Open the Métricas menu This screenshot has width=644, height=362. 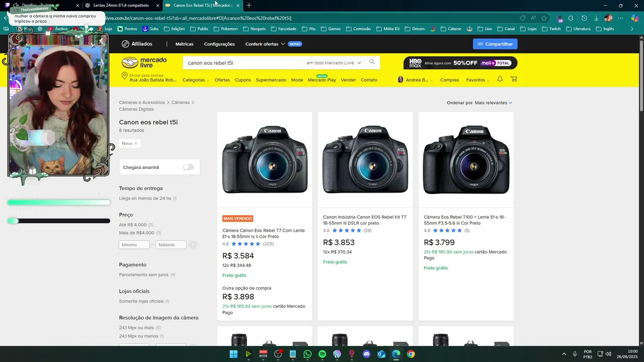(x=184, y=44)
